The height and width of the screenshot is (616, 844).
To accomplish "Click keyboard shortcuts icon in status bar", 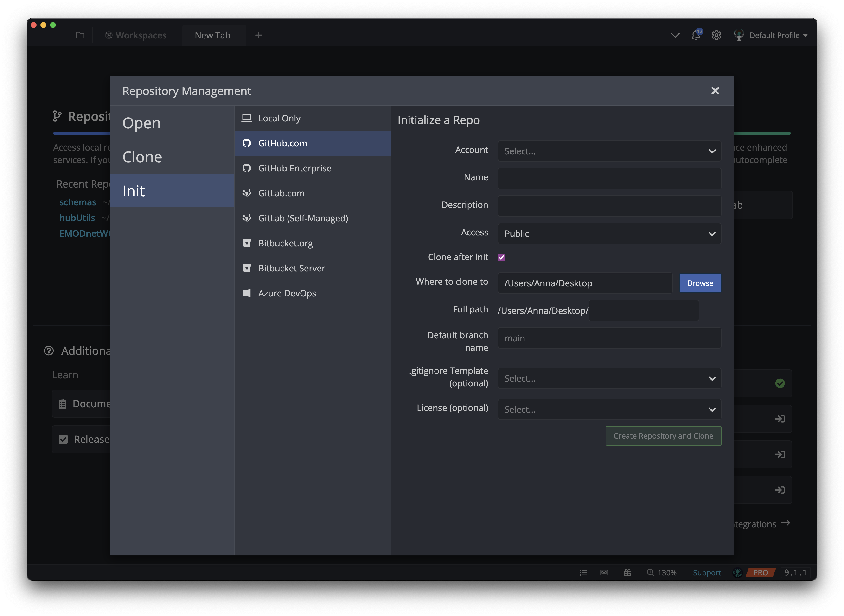I will [604, 572].
